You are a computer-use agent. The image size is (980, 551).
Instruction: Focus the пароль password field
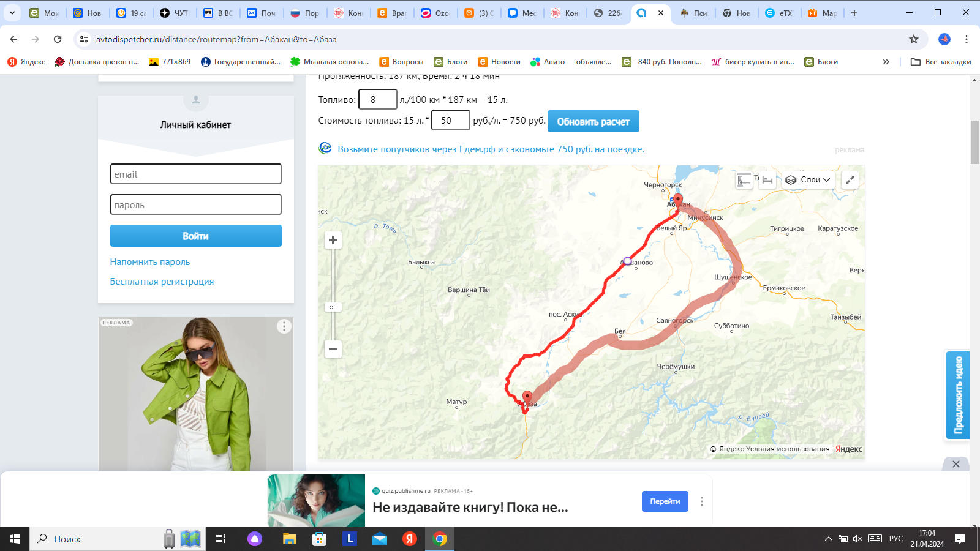coord(196,204)
